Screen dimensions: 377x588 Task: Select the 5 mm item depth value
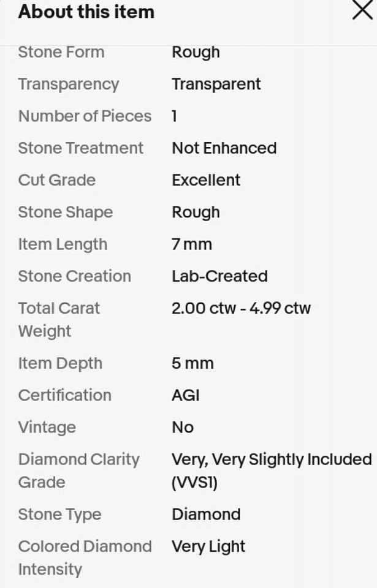point(192,363)
